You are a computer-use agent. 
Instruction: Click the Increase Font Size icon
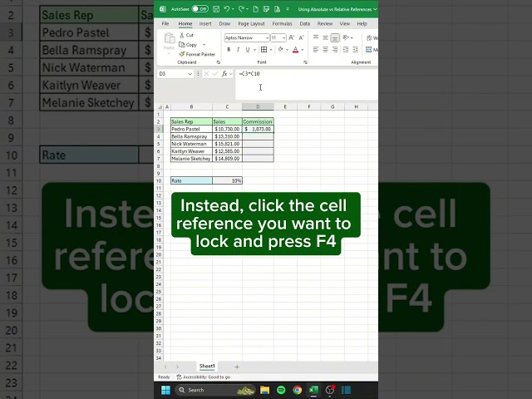click(292, 37)
